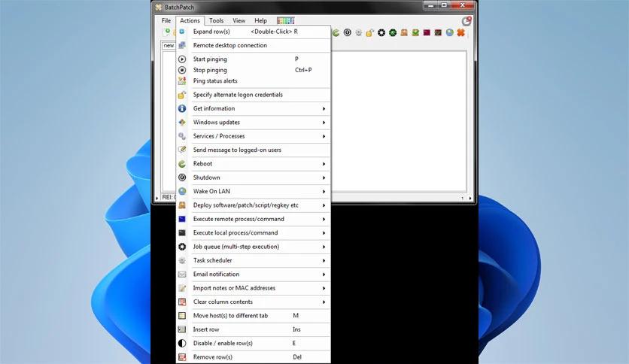Image resolution: width=629 pixels, height=364 pixels.
Task: Click the colorful grid icon in menu bar
Action: point(286,20)
